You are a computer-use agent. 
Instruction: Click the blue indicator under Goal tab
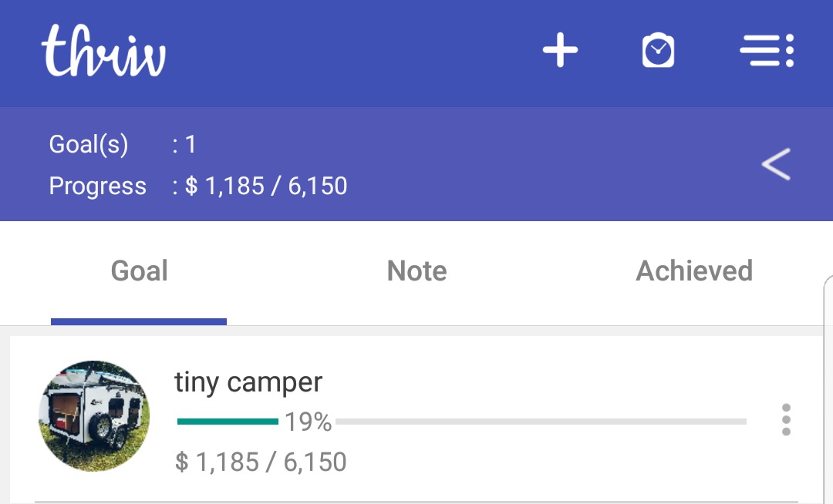(139, 321)
